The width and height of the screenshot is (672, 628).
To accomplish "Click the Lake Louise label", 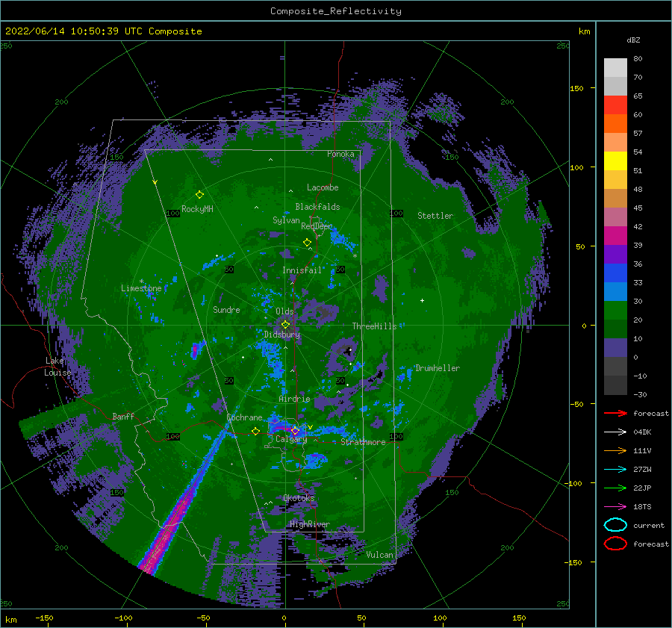I will click(x=57, y=367).
